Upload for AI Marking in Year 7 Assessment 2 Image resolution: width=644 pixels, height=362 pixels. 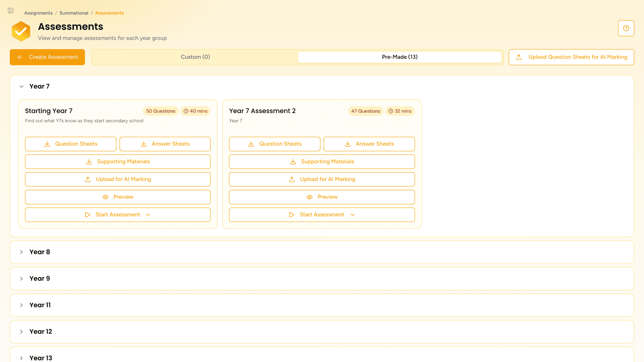[322, 179]
